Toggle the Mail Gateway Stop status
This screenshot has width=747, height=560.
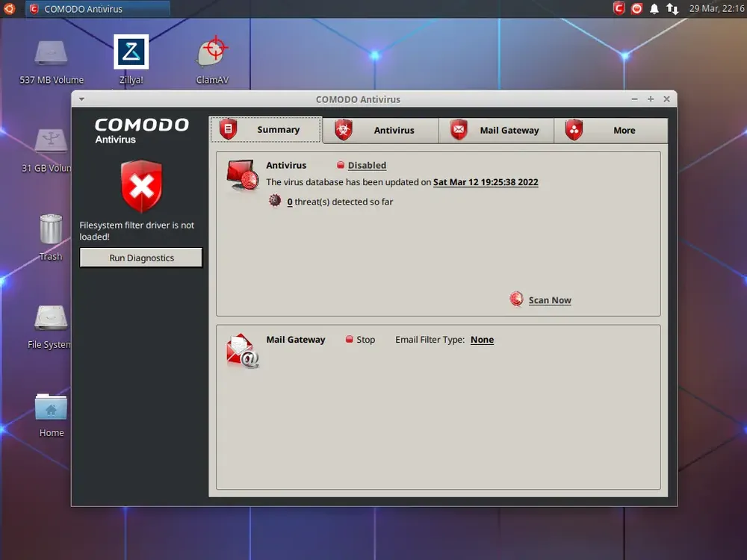(360, 340)
